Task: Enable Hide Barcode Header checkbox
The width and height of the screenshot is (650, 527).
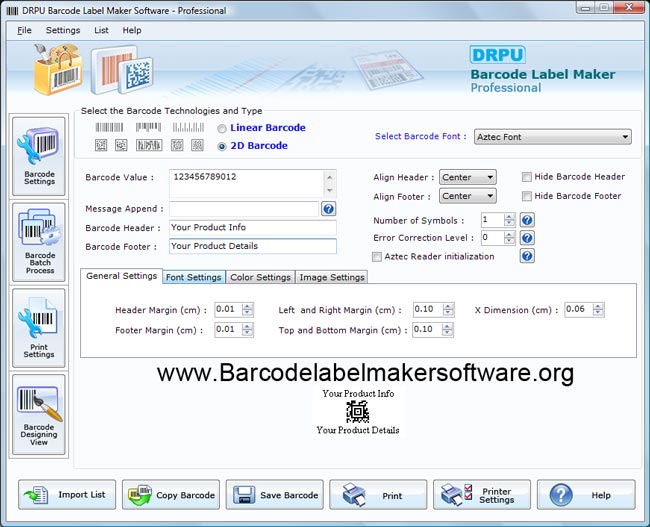Action: pos(526,177)
